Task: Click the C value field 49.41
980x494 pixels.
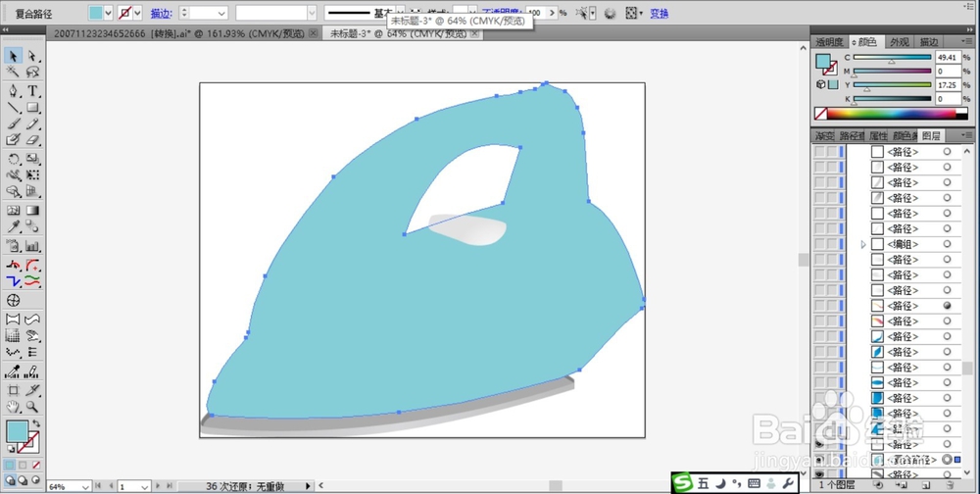Action: [x=948, y=57]
